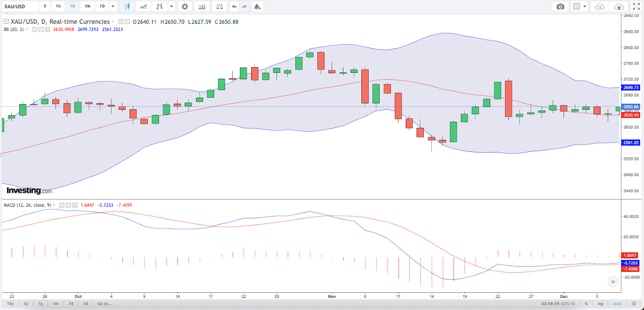644x310 pixels.
Task: Click the XAU/USD symbol input field
Action: click(x=20, y=6)
